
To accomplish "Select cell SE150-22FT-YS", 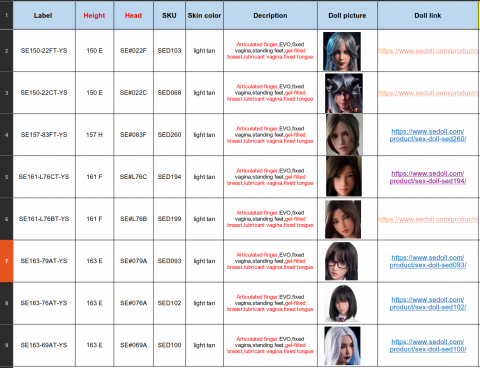I will [44, 51].
